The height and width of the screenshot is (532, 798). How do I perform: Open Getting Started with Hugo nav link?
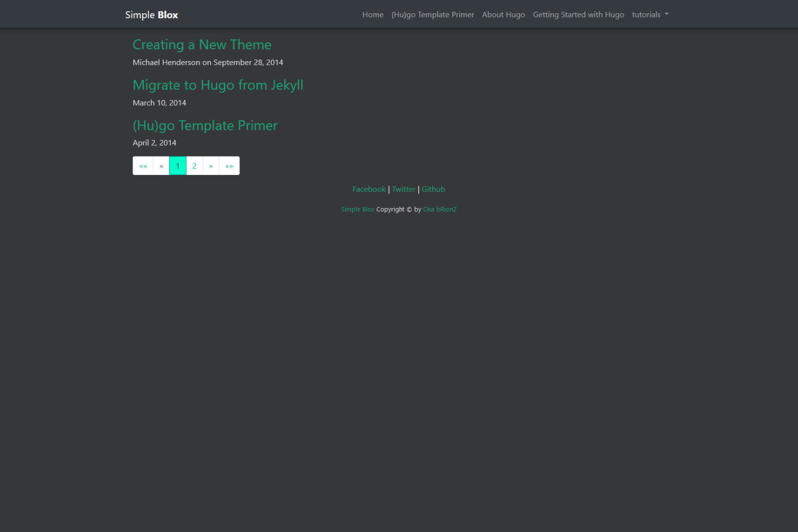click(578, 15)
